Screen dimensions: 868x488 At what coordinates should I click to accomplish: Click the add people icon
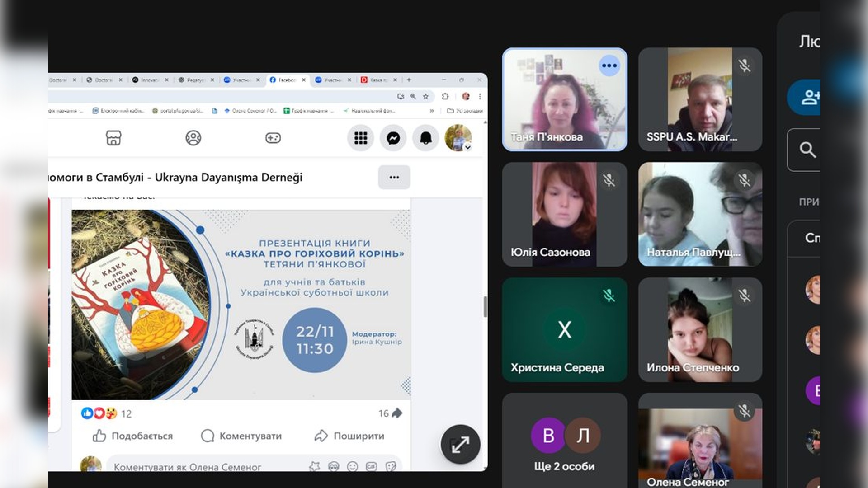pos(809,97)
